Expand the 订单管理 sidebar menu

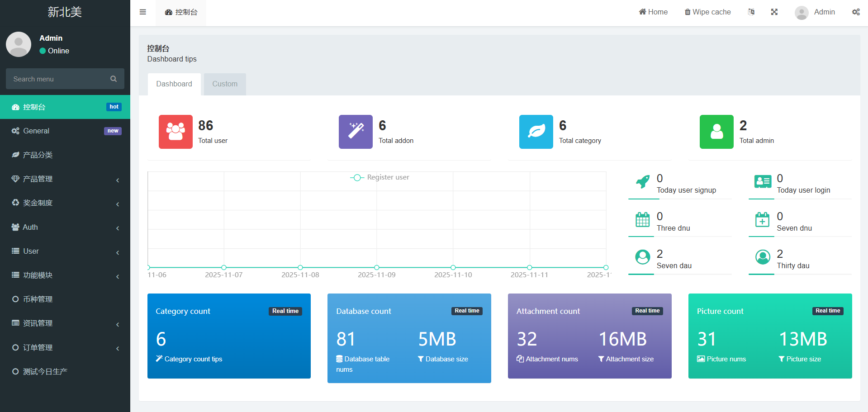coord(65,347)
